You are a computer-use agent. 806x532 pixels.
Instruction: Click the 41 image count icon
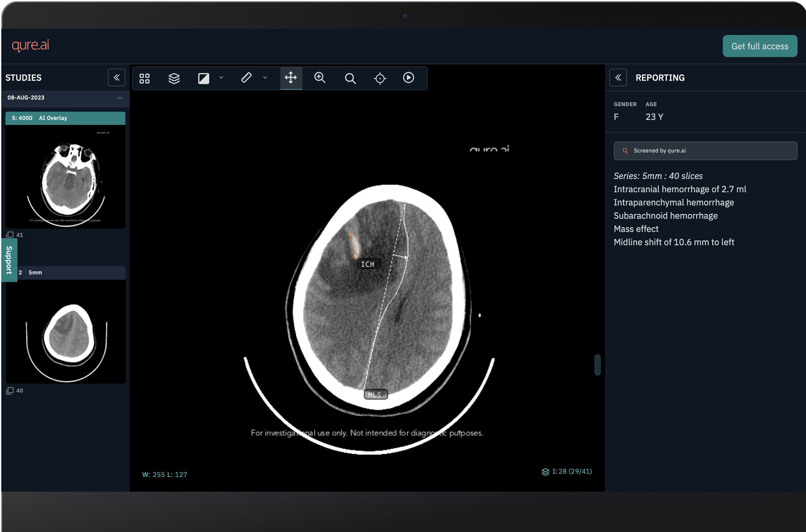(10, 235)
